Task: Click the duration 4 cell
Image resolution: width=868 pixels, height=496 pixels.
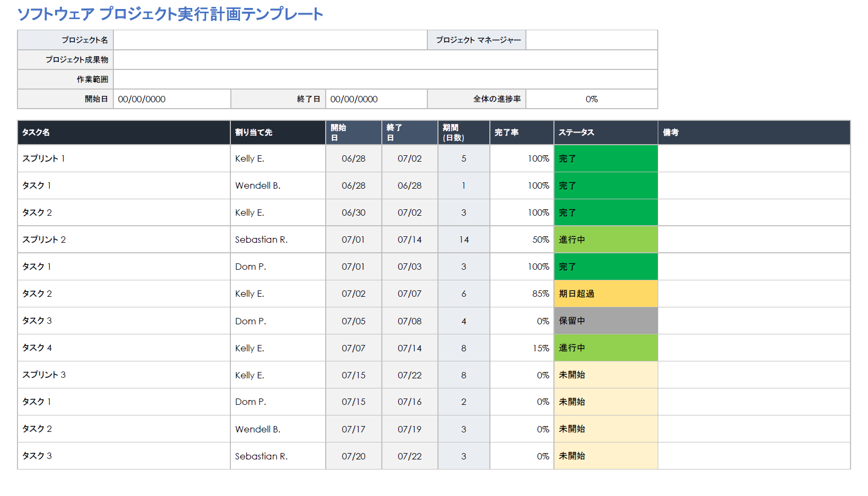Action: point(464,321)
